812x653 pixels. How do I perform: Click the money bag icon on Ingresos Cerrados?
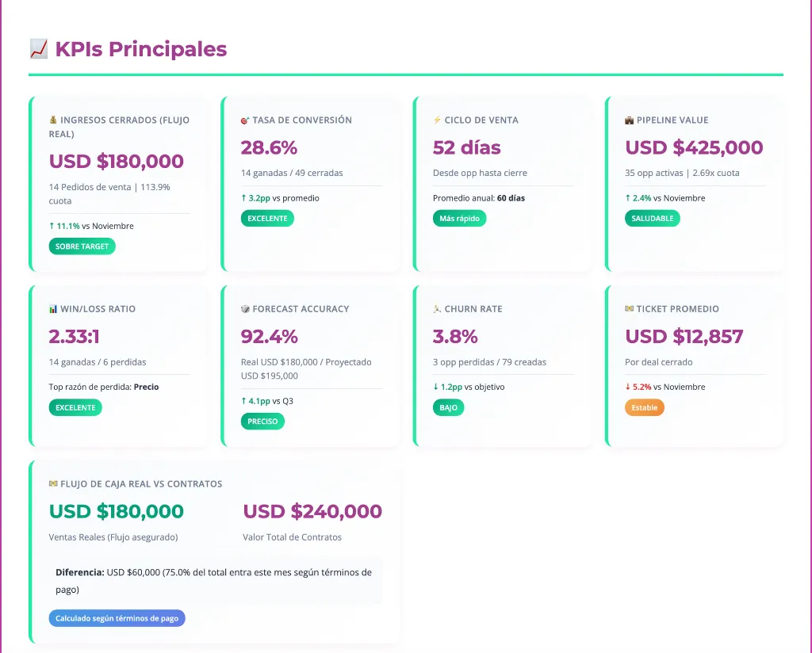(53, 120)
